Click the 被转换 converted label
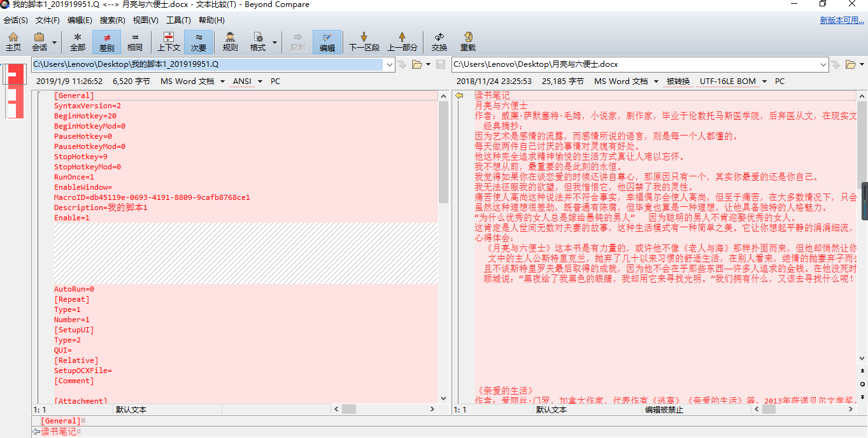The image size is (868, 438). pos(678,81)
